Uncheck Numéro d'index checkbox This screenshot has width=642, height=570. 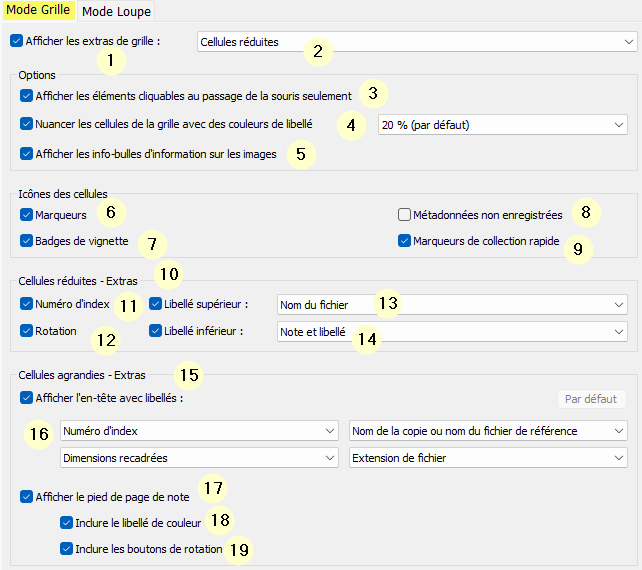26,303
